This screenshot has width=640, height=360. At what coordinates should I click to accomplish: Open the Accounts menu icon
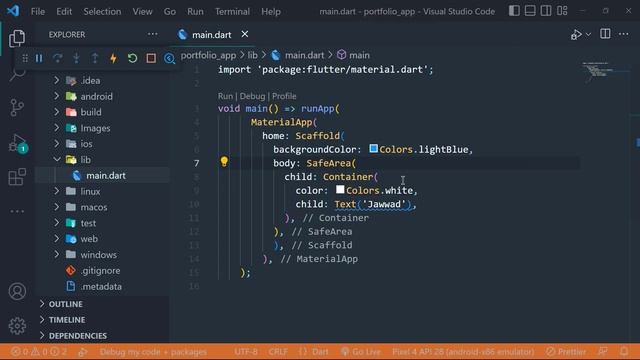17,291
